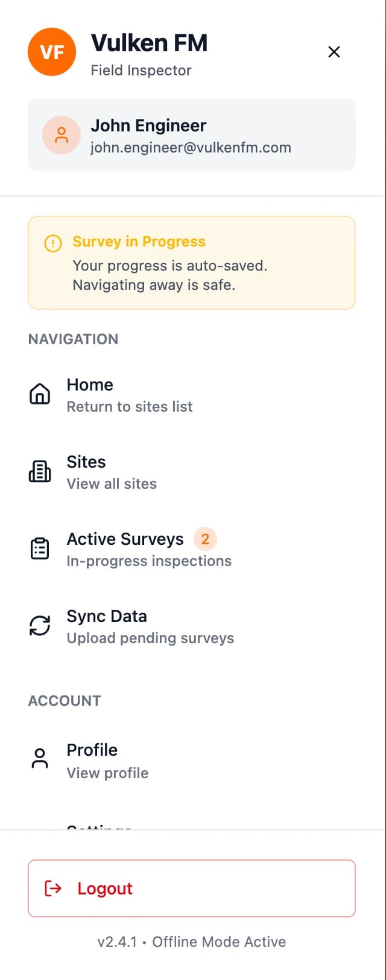The width and height of the screenshot is (386, 980).
Task: Click the john.engineer@vulkenfm.com email text
Action: [x=191, y=148]
